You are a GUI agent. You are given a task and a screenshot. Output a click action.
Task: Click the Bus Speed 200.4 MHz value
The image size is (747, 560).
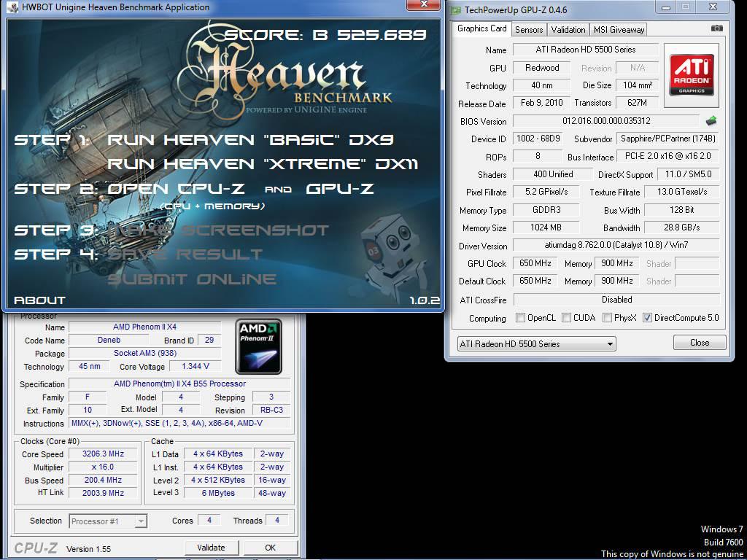103,480
